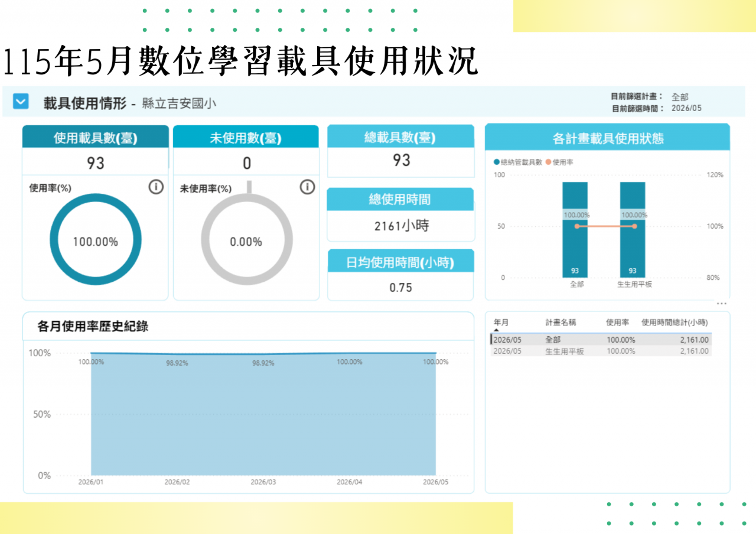Select the 生生用平板 row in the table
The image size is (756, 534).
click(601, 351)
